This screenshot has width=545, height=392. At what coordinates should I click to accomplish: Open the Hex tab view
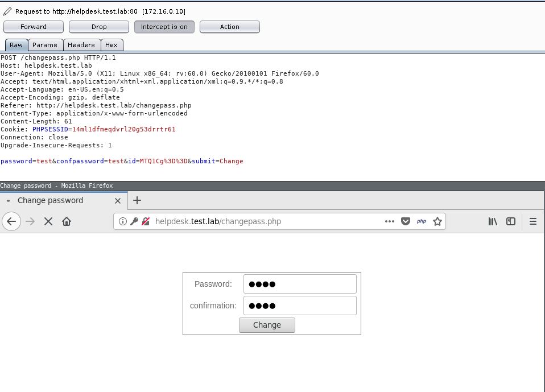tap(112, 45)
